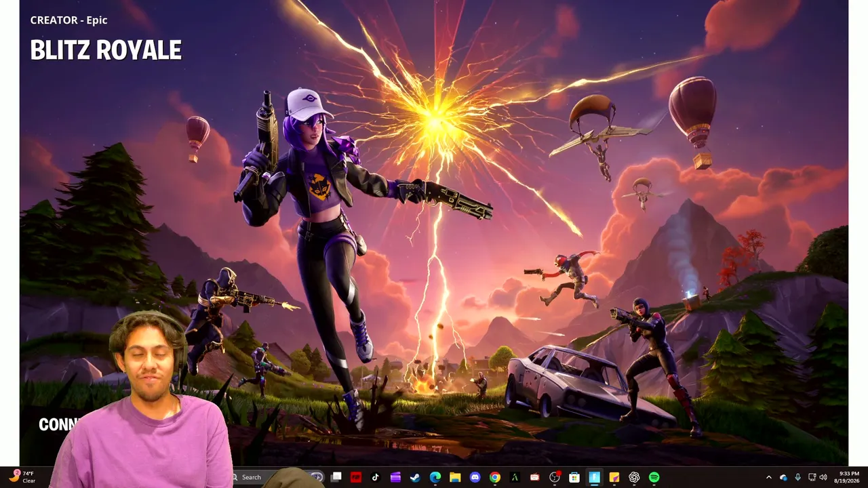868x488 pixels.
Task: Click the microphone icon in system tray
Action: (797, 477)
